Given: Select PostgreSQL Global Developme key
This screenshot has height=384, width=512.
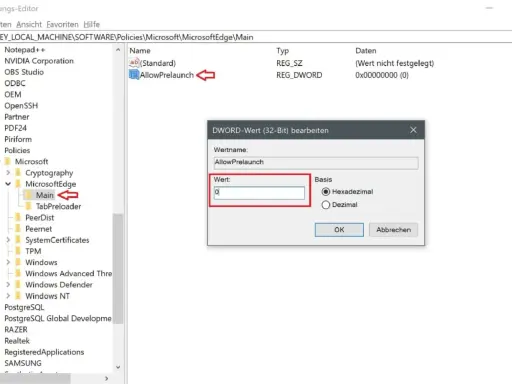Looking at the screenshot, I should [58, 318].
